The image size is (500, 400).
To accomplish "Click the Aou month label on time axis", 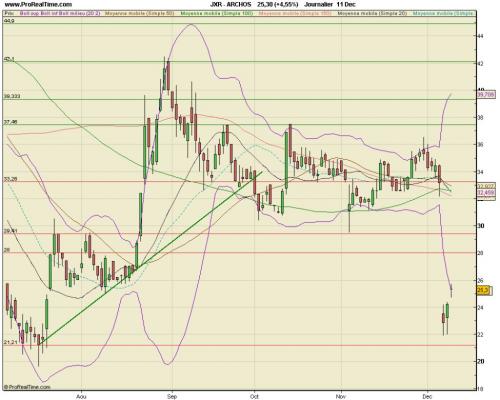I will [81, 396].
